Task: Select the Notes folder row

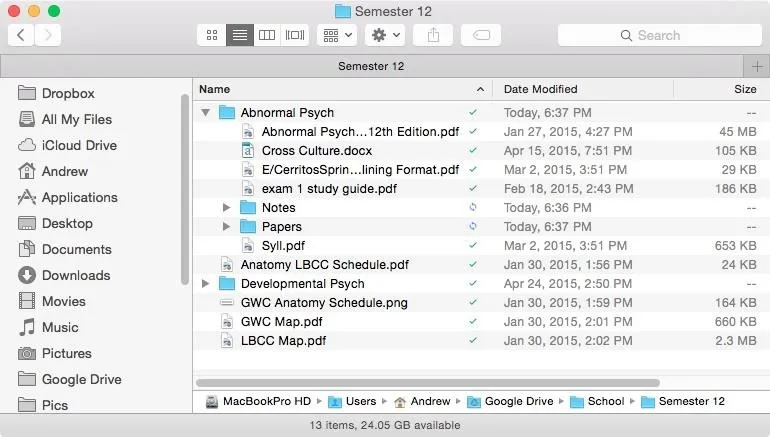Action: (481, 208)
